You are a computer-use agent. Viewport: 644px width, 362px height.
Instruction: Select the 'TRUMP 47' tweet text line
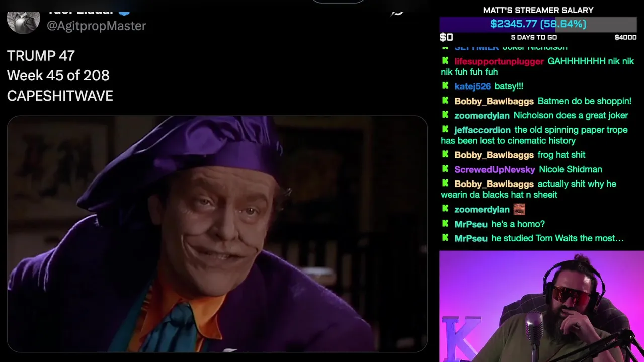(41, 56)
